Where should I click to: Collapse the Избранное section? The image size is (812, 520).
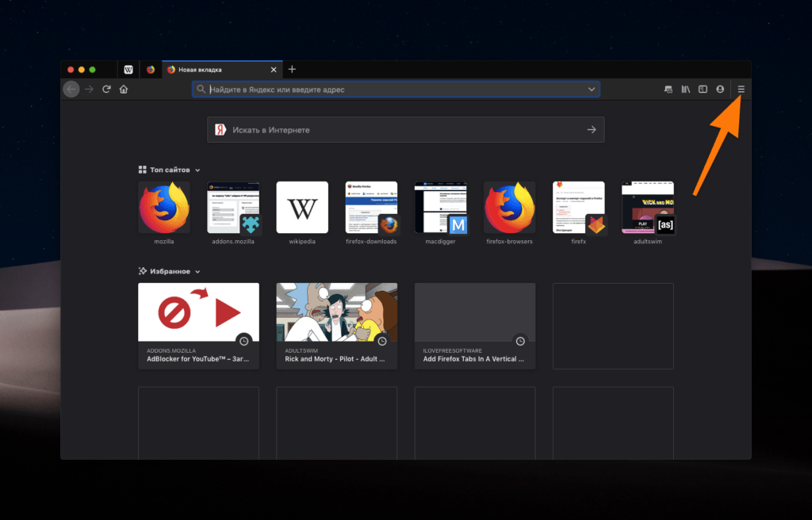[x=197, y=271]
